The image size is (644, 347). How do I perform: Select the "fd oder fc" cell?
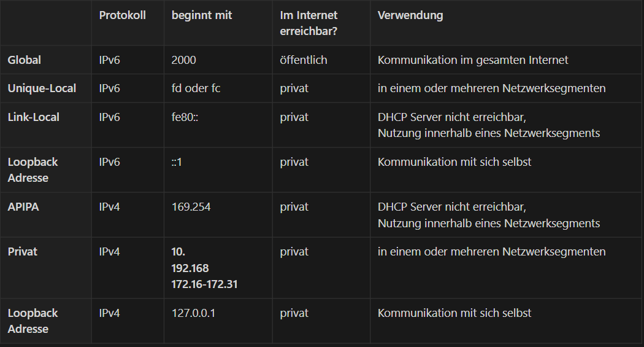[x=196, y=88]
